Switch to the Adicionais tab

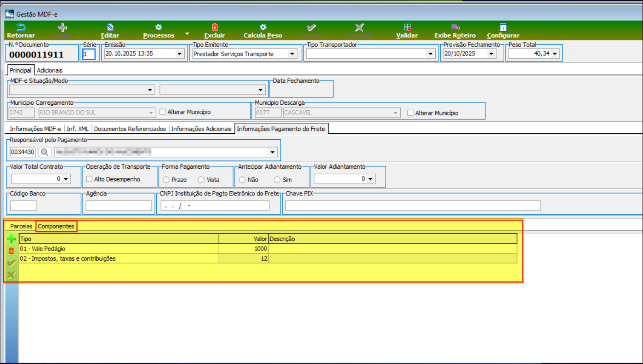50,70
